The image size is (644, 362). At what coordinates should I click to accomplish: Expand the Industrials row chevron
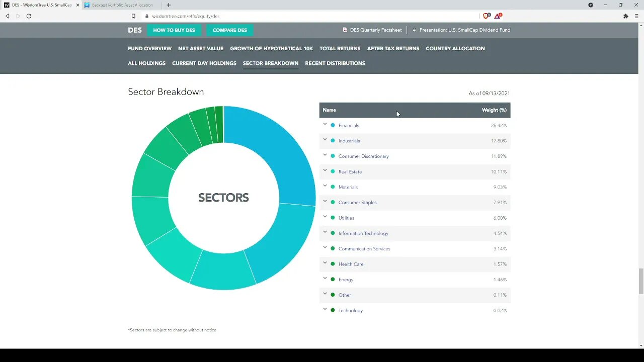[x=325, y=140]
